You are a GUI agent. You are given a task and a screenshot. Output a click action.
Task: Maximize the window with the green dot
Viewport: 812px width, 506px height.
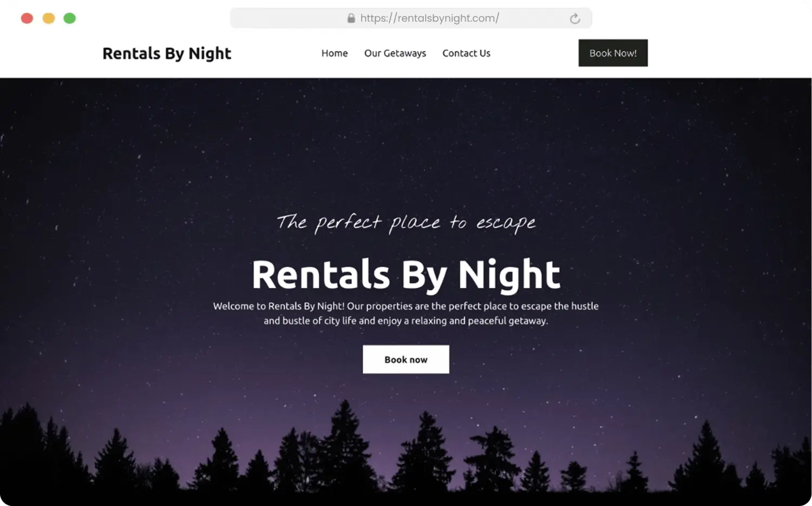pos(70,18)
